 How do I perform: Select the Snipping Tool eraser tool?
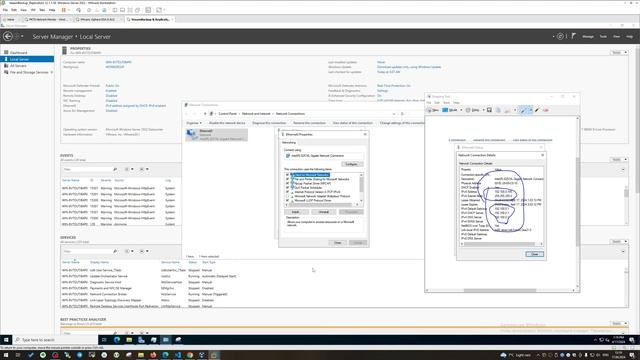[546, 110]
